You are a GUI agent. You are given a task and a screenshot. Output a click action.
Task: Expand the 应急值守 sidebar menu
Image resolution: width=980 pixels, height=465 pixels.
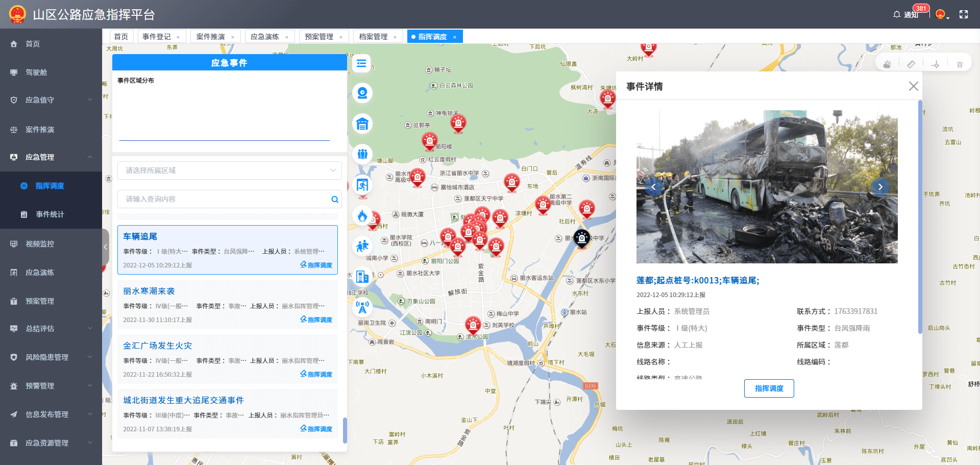coord(51,100)
